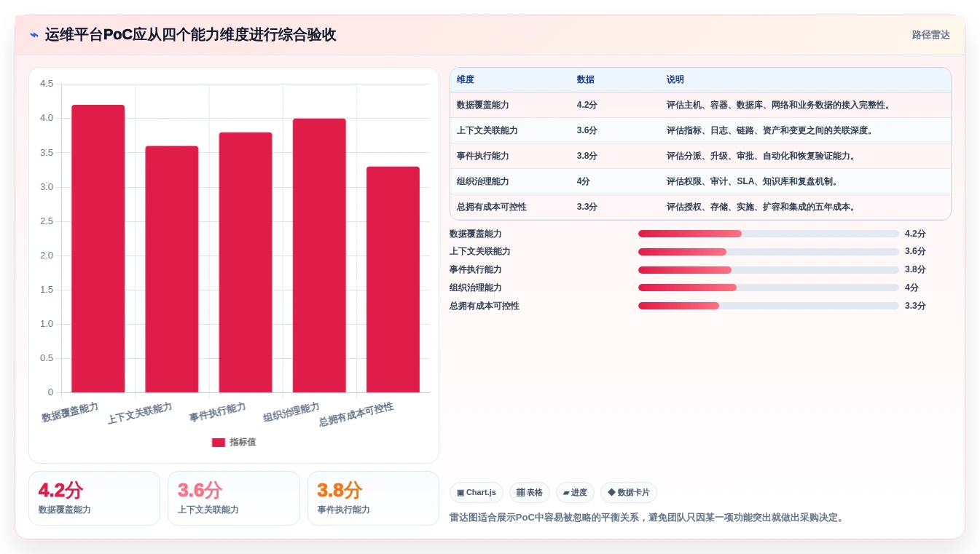Click the 数据覆盖能力 bar in chart
This screenshot has width=980, height=554.
98,248
